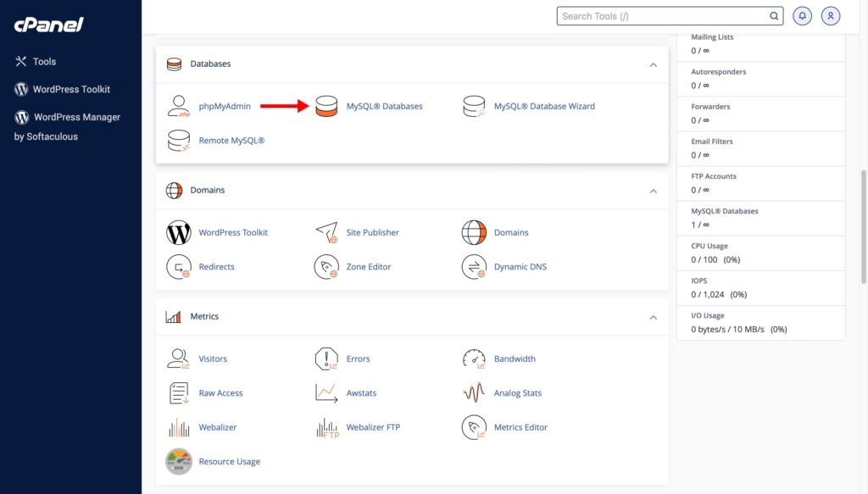Open the Site Publisher link
Viewport: 868px width, 494px height.
tap(373, 232)
